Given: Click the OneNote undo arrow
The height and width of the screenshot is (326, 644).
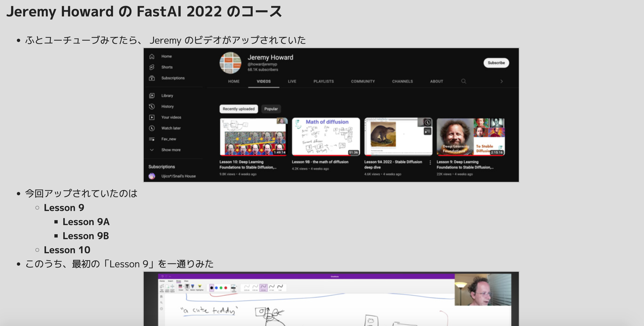Looking at the screenshot, I should click(162, 276).
